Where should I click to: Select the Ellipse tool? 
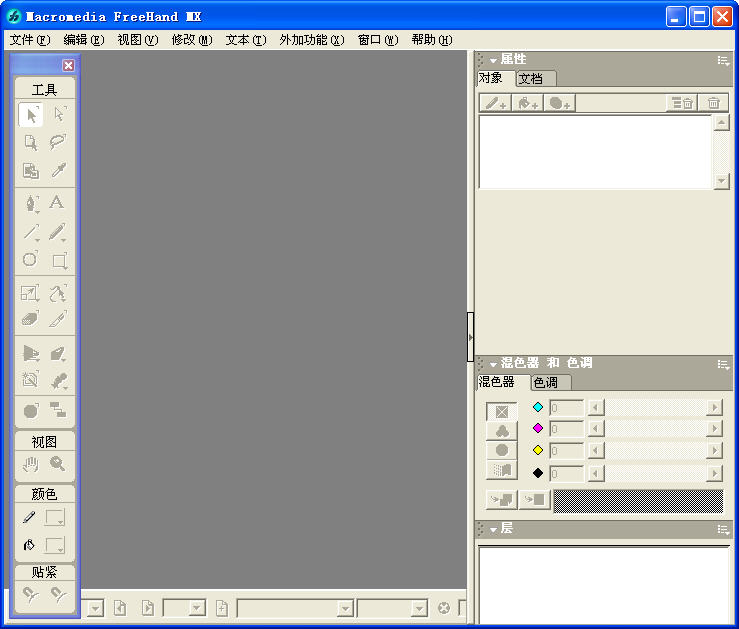point(31,260)
